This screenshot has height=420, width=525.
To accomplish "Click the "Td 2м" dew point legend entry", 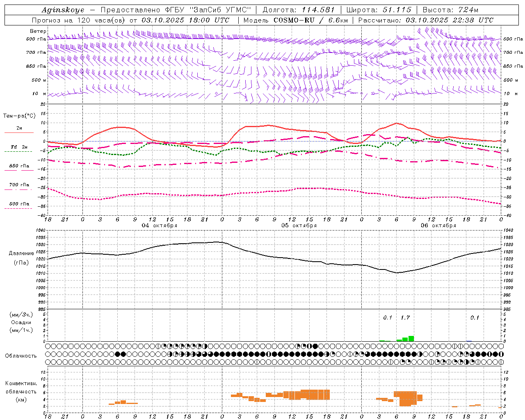I will click(x=19, y=147).
